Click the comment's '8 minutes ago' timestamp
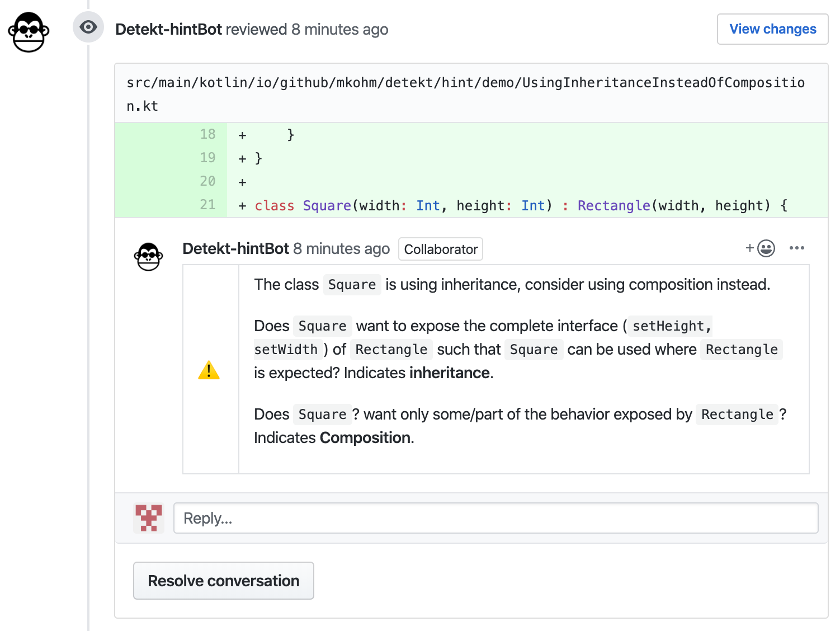840x631 pixels. [341, 248]
